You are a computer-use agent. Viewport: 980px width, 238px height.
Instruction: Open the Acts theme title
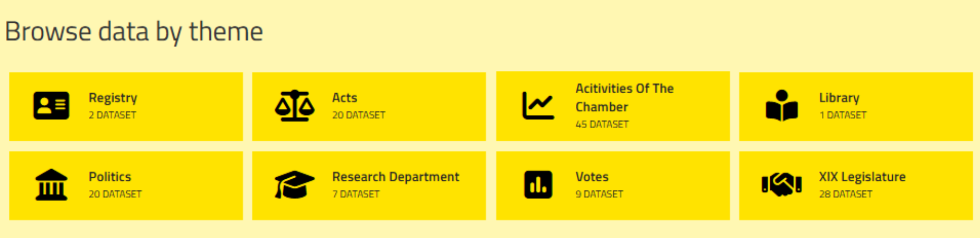[x=344, y=98]
